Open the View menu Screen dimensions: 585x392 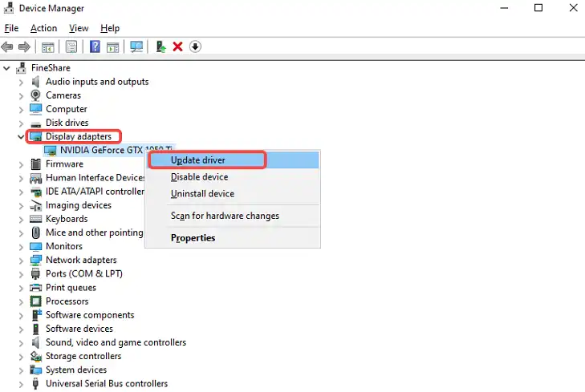point(79,28)
